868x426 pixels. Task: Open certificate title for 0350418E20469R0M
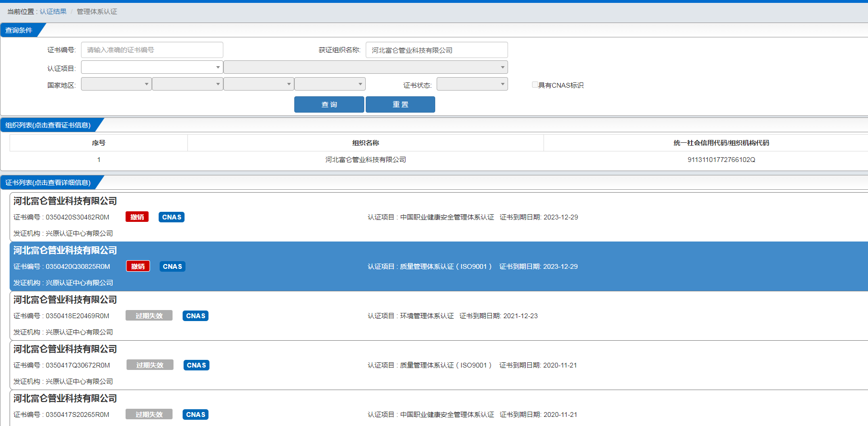coord(65,300)
